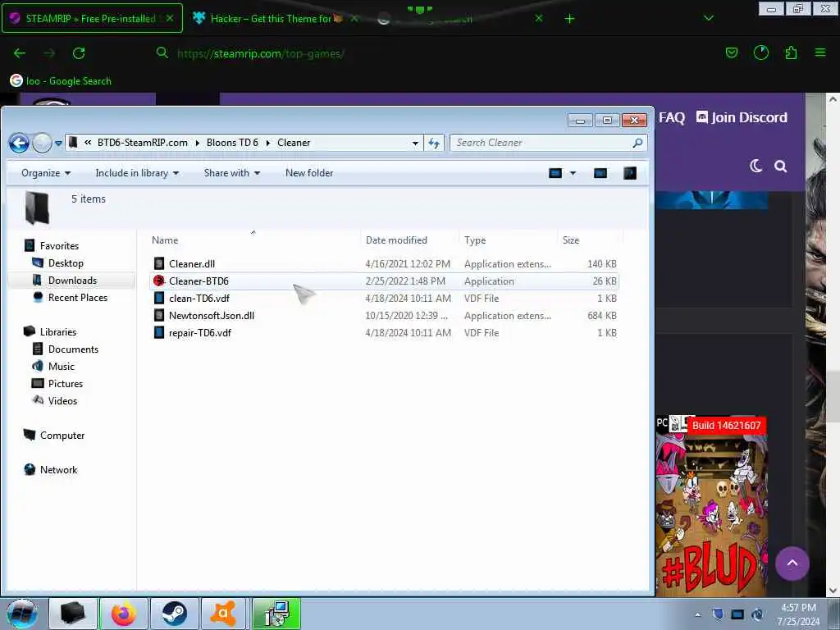This screenshot has width=840, height=630.
Task: Click the change view icon
Action: click(x=555, y=173)
